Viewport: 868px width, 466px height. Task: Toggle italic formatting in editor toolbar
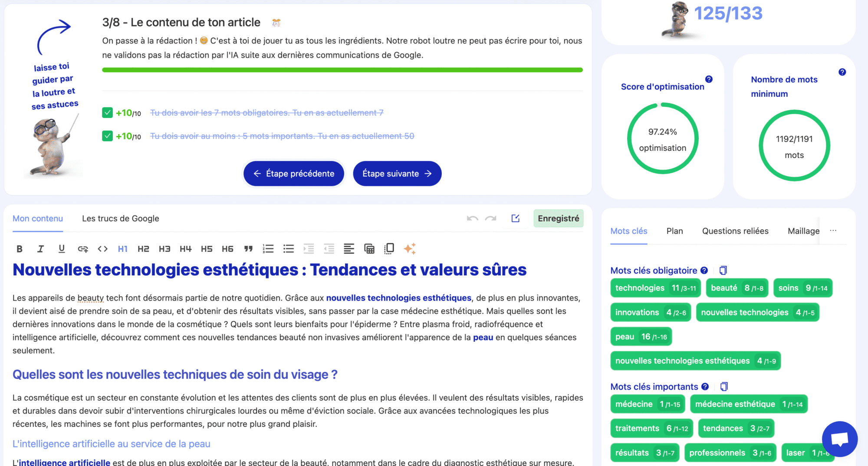[40, 249]
